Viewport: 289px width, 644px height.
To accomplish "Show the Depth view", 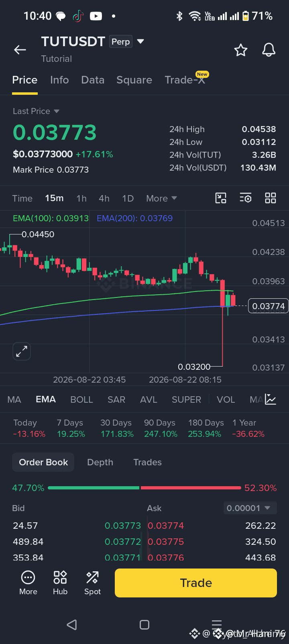I will [100, 462].
